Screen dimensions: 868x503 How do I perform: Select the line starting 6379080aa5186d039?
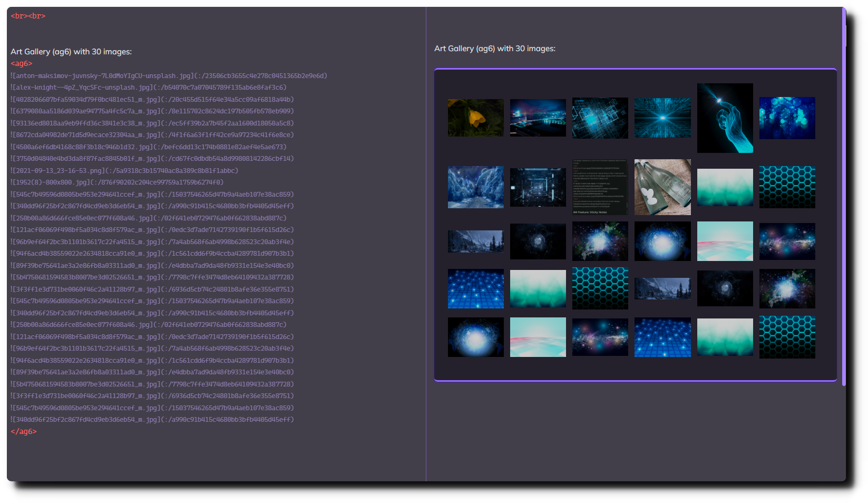pyautogui.click(x=152, y=111)
